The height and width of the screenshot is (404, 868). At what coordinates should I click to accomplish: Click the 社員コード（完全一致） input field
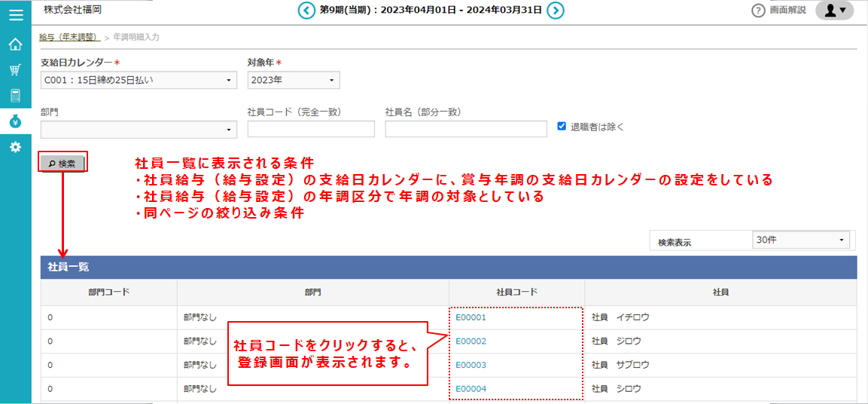(x=311, y=129)
